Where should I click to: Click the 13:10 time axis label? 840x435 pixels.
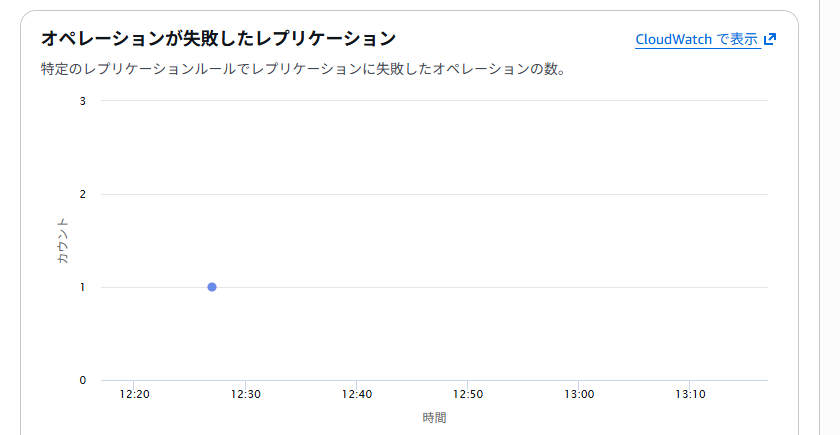[691, 394]
